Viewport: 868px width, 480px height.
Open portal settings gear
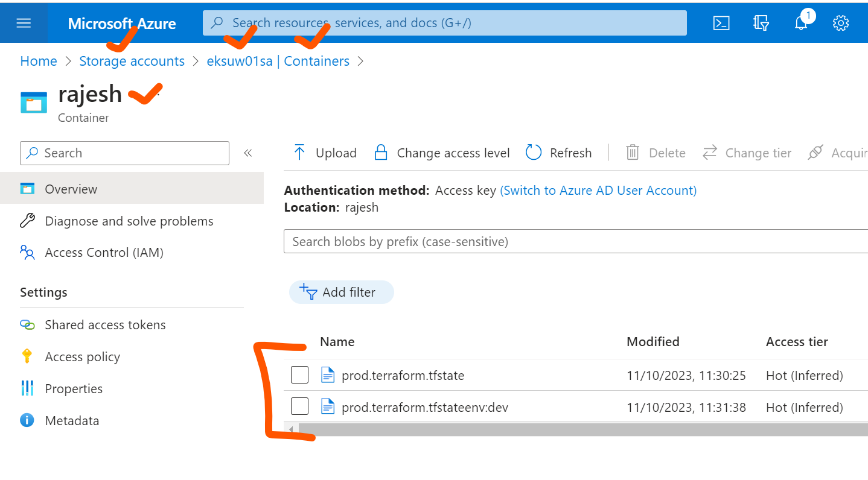click(841, 23)
